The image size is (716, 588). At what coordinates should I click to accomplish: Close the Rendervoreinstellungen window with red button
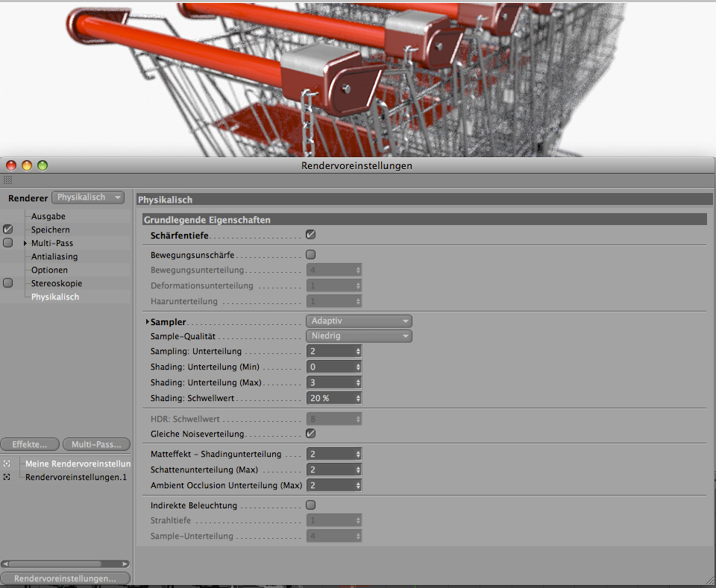point(11,165)
